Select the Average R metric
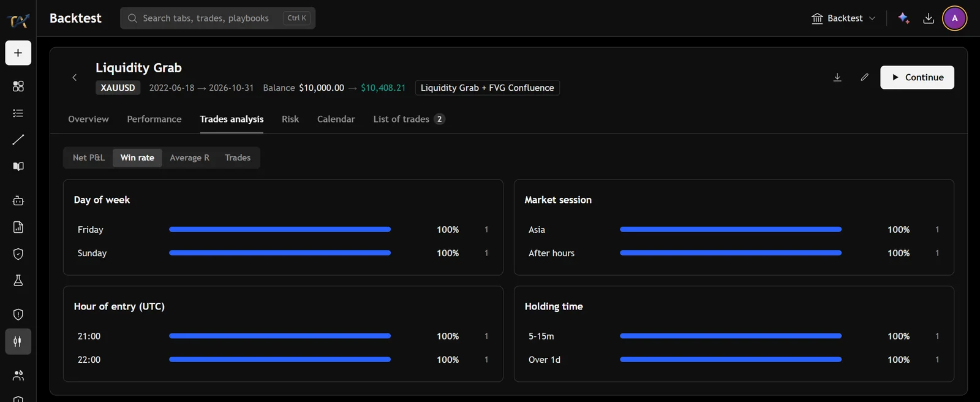The height and width of the screenshot is (402, 980). point(189,157)
